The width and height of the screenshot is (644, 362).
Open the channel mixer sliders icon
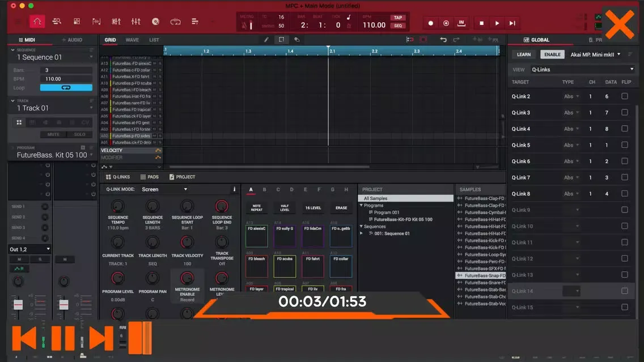click(x=136, y=22)
